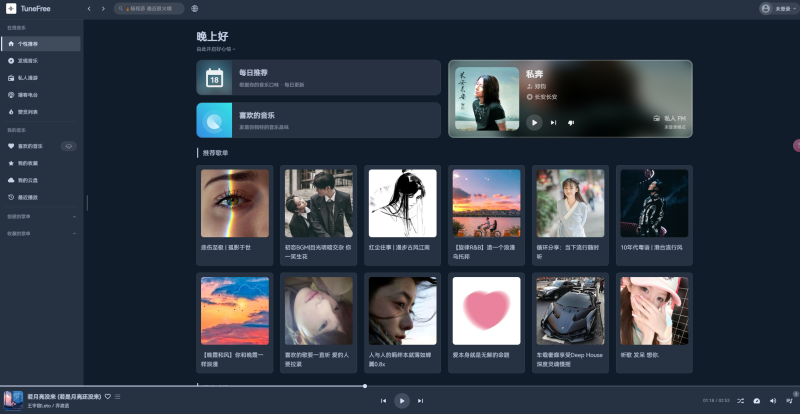Click the Deep House playlist title text
800x414 pixels.
point(569,359)
